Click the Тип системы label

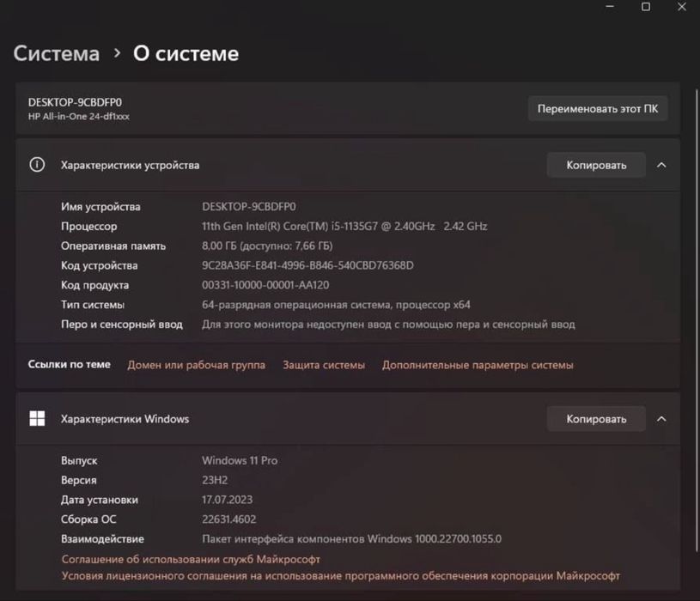point(93,305)
